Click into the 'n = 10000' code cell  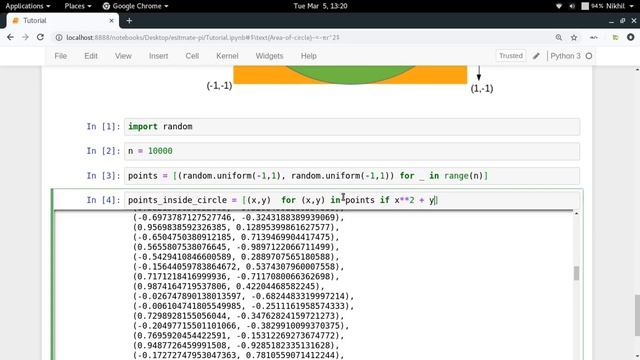[x=352, y=151]
